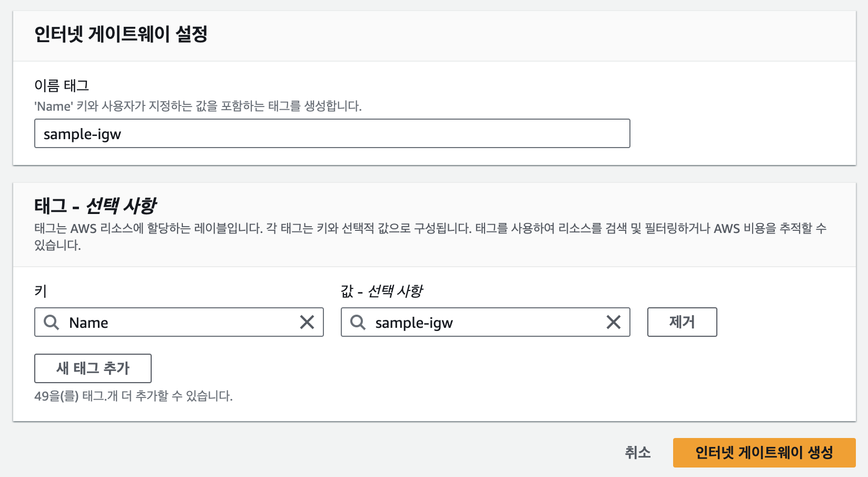The image size is (868, 477).
Task: Click the 이름 태그 field label
Action: (x=62, y=85)
